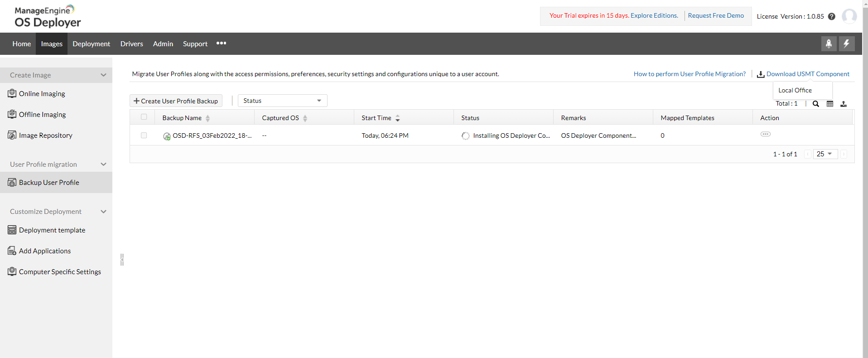Click the Online Imaging sidebar icon
The image size is (868, 358).
pyautogui.click(x=12, y=93)
